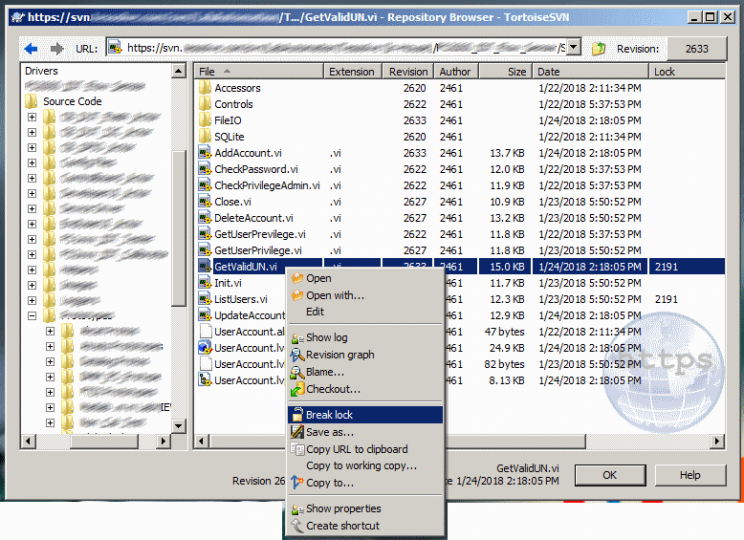Click the Source Code folder in tree

[x=31, y=101]
